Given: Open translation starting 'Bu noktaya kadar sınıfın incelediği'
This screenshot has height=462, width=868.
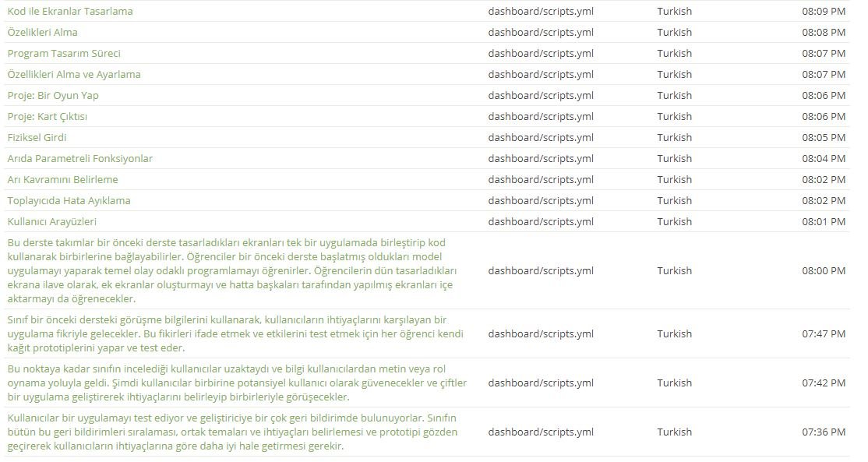Looking at the screenshot, I should 237,383.
